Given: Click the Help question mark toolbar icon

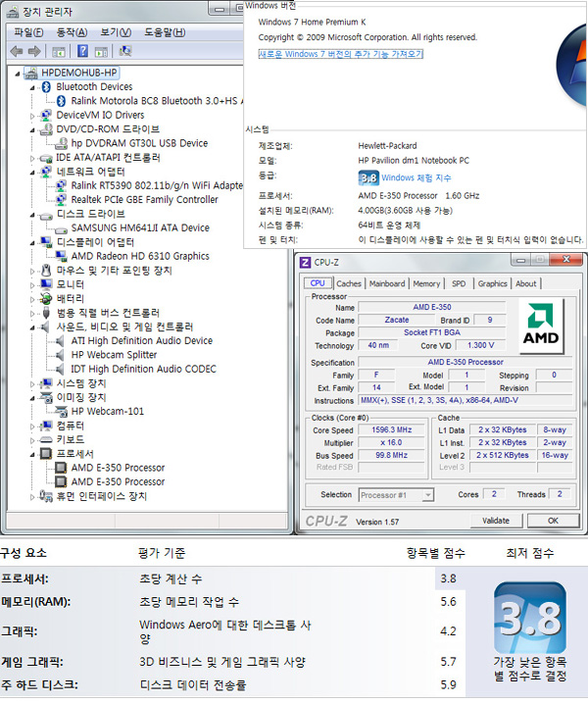Looking at the screenshot, I should [x=83, y=51].
